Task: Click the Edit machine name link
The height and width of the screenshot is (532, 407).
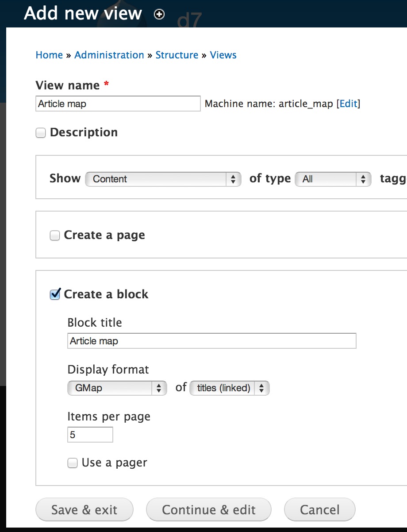Action: coord(348,104)
